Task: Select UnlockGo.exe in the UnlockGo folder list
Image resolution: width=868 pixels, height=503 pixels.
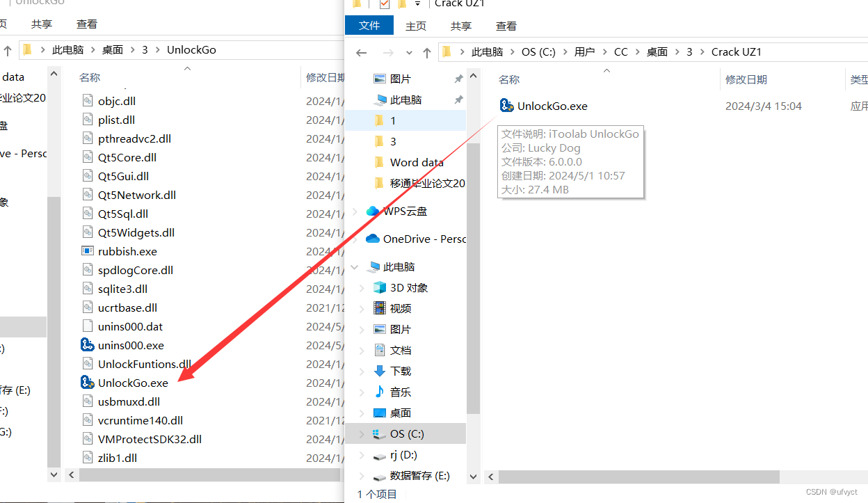Action: pyautogui.click(x=133, y=383)
